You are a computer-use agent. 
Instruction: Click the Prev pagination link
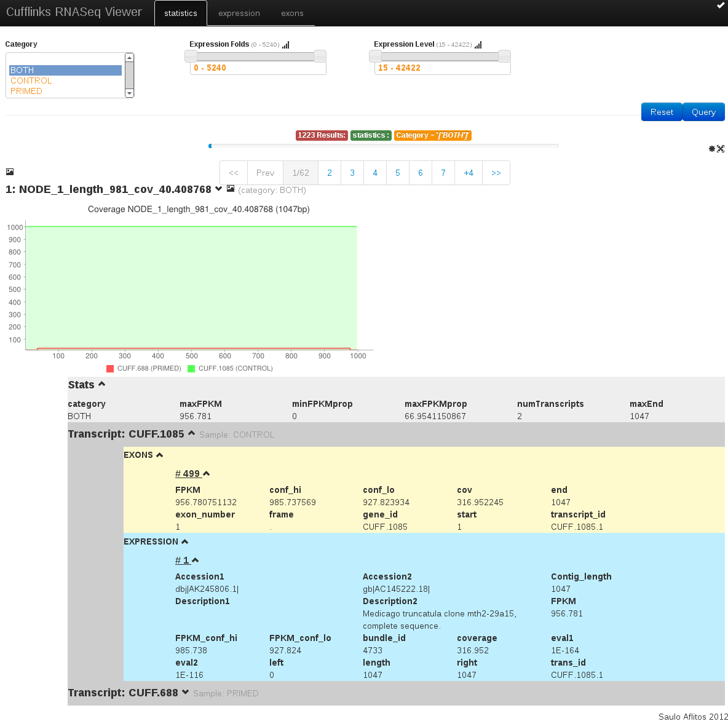point(265,173)
